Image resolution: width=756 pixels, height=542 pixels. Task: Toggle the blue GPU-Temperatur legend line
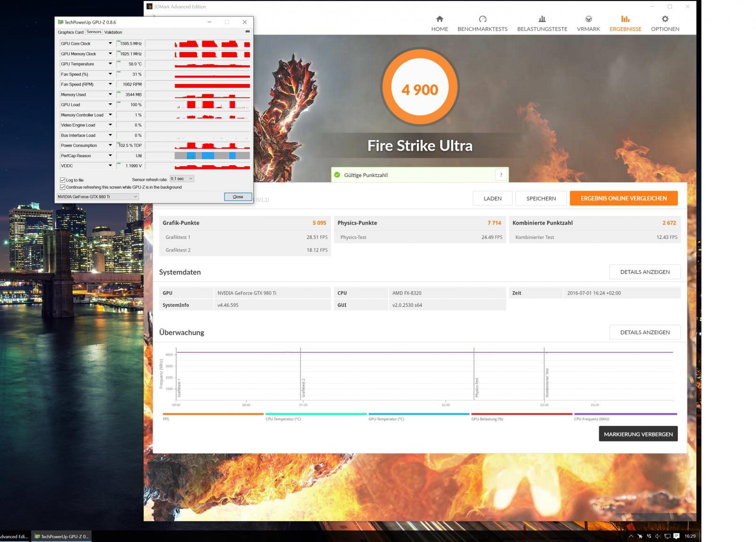coord(419,414)
